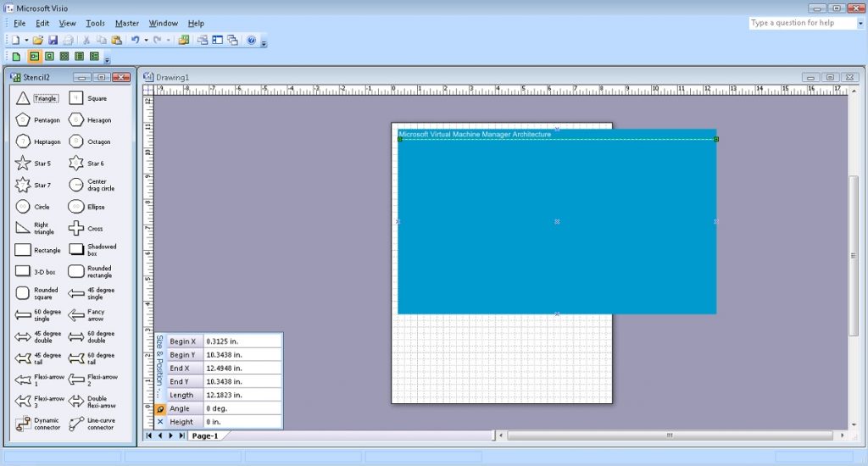Screen dimensions: 868x466
Task: Click the Print toolbar icon
Action: pos(68,40)
